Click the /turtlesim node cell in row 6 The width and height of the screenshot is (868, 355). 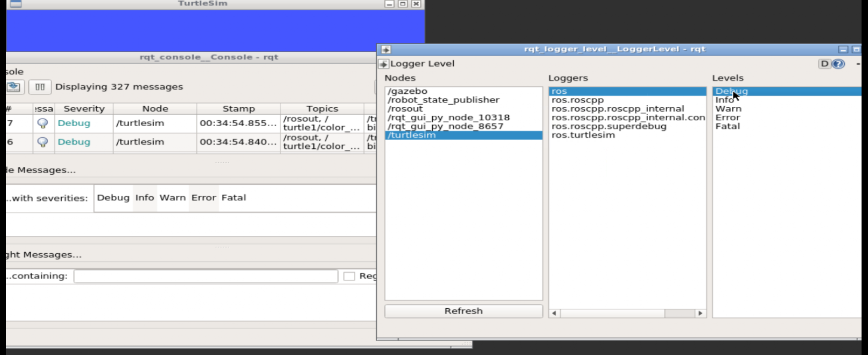click(x=155, y=142)
